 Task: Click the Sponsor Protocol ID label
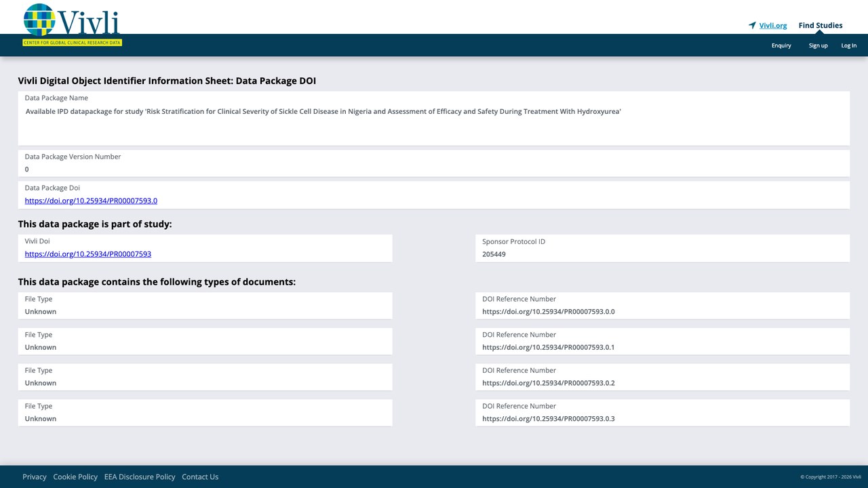click(x=513, y=241)
